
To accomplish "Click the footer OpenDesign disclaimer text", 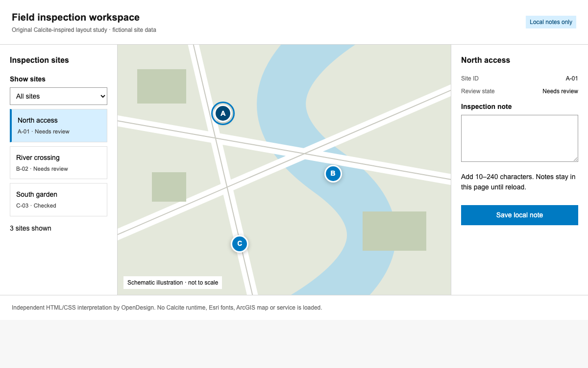I will click(167, 308).
